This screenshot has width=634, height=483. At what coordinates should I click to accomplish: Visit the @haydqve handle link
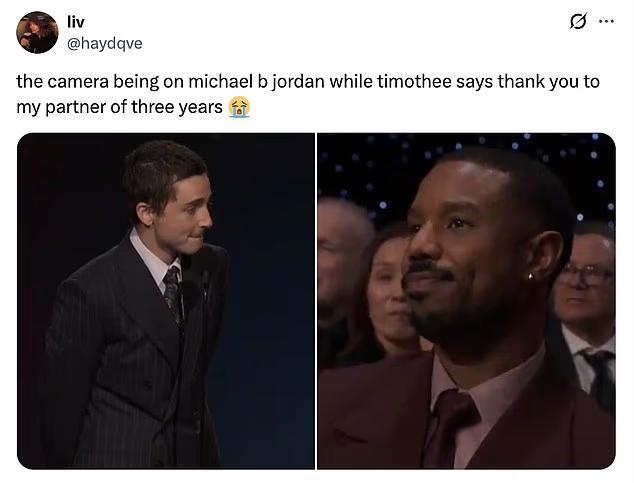click(x=104, y=43)
